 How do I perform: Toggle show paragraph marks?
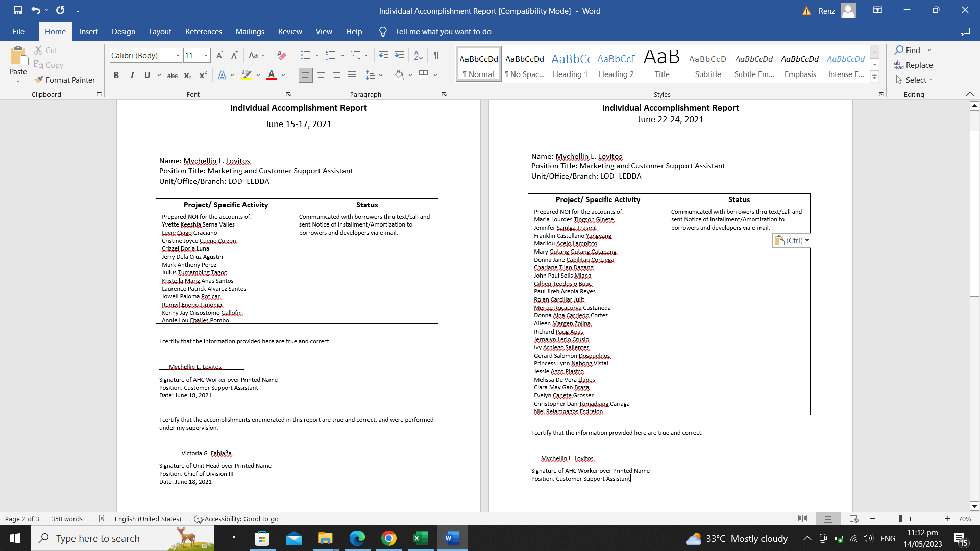436,55
